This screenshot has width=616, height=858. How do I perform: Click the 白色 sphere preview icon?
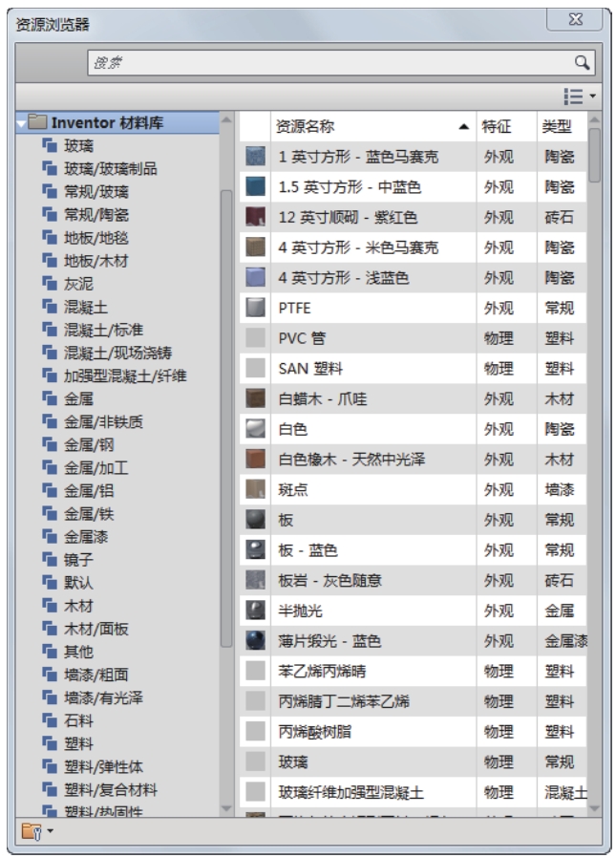[x=256, y=428]
